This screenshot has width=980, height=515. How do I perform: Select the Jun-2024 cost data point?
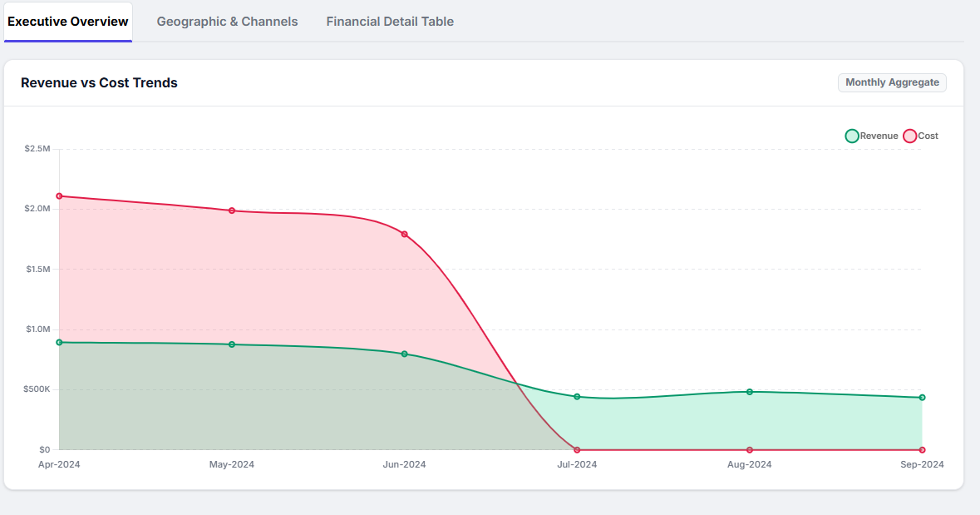tap(404, 234)
